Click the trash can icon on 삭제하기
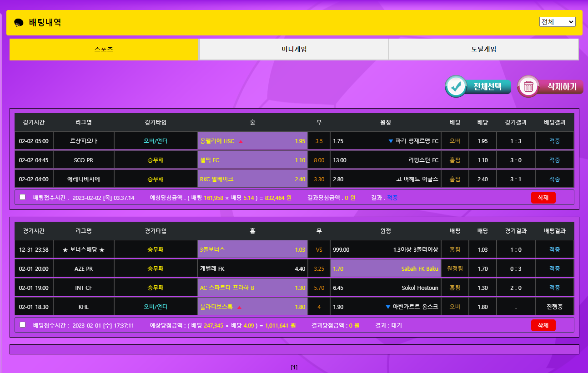Screen dimensions: 588x373 coord(528,87)
